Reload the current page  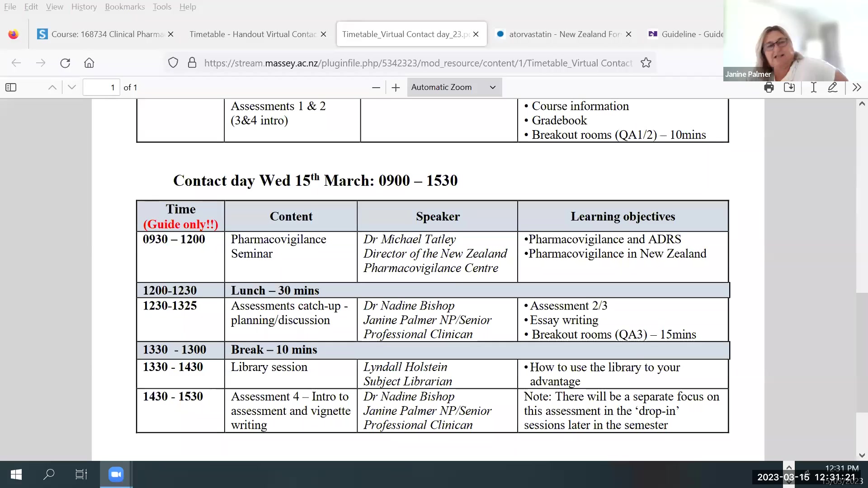pos(65,63)
